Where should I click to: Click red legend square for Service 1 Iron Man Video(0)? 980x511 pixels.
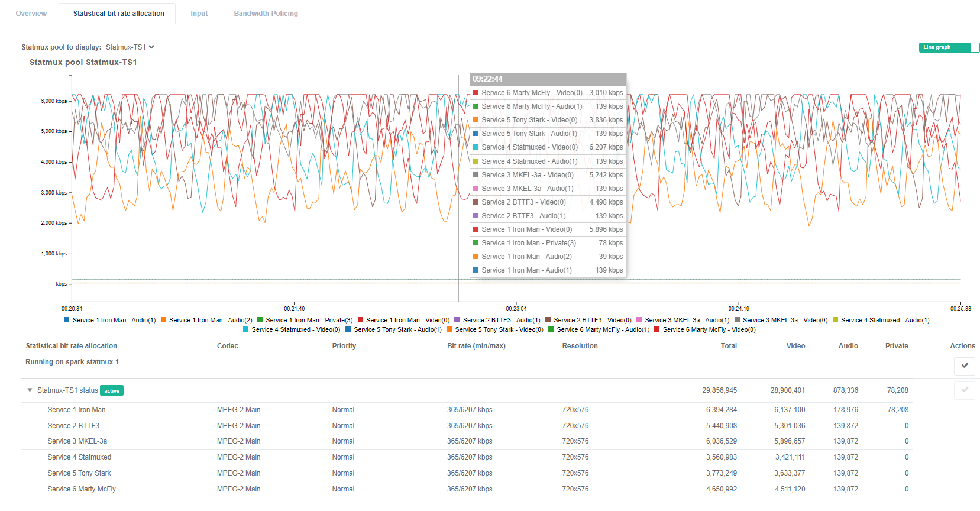360,320
